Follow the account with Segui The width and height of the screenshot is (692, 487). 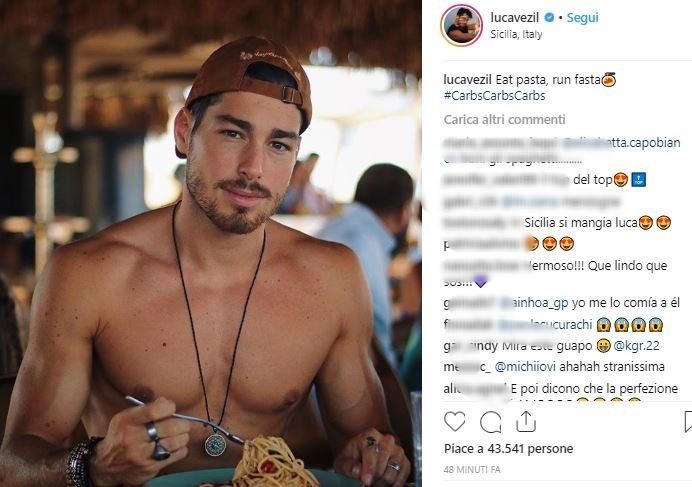point(582,18)
